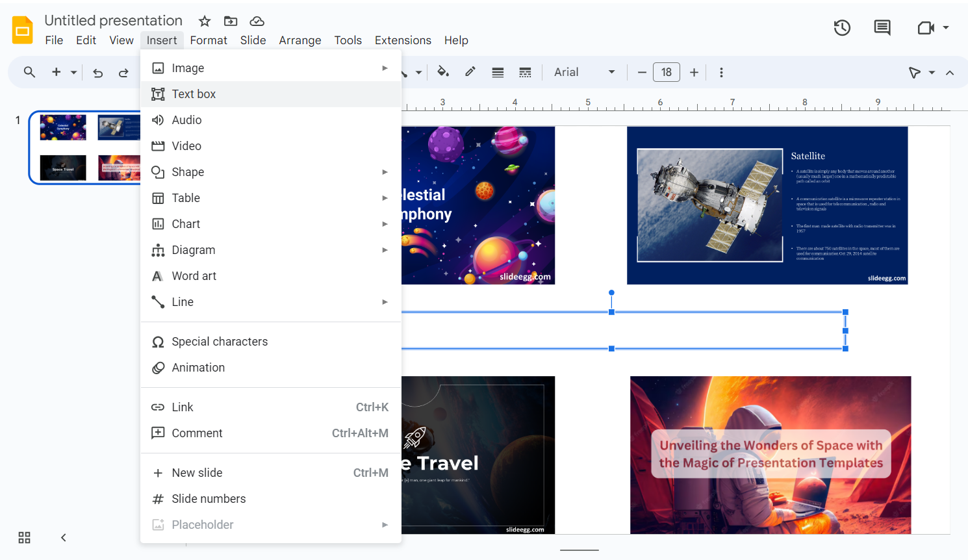Viewport: 968px width, 560px height.
Task: Select the fill color tool
Action: (x=443, y=72)
